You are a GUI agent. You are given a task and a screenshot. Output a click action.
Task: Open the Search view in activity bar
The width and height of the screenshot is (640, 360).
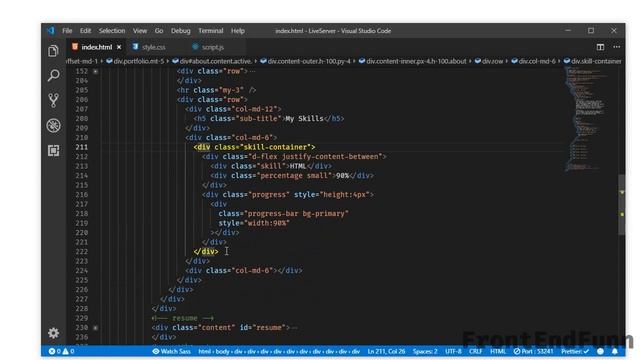pyautogui.click(x=53, y=76)
